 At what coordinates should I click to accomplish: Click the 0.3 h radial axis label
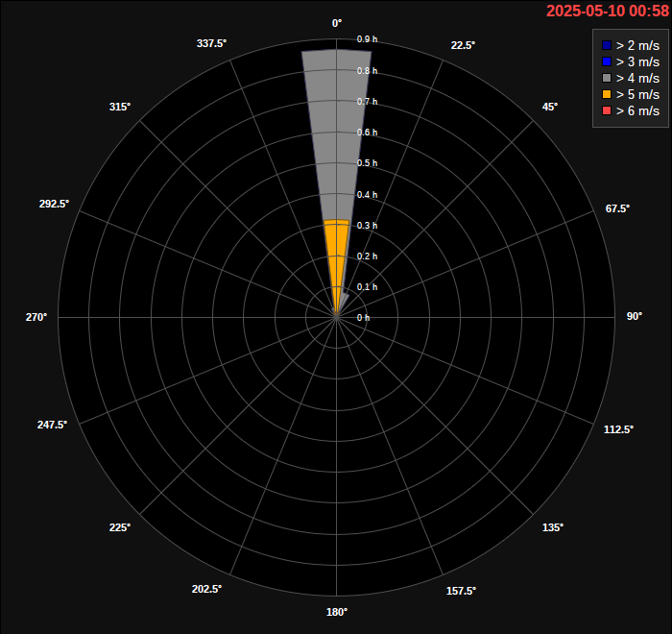pos(368,226)
